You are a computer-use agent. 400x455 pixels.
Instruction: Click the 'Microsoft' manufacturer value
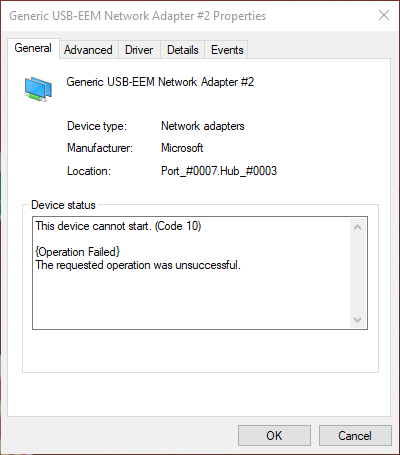(x=182, y=148)
